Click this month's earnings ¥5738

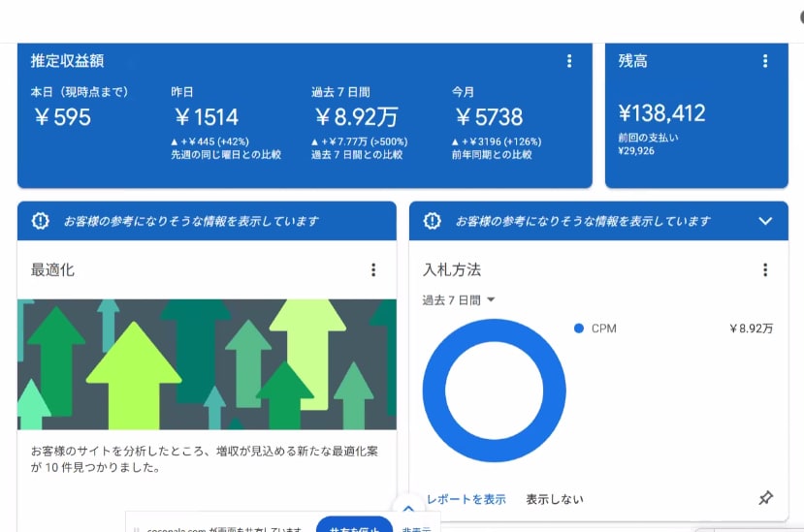(489, 117)
